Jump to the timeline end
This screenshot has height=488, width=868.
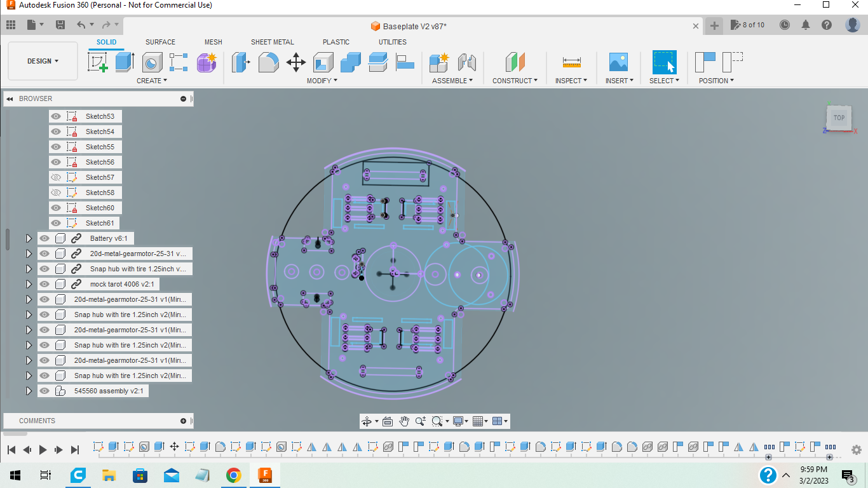tap(74, 450)
